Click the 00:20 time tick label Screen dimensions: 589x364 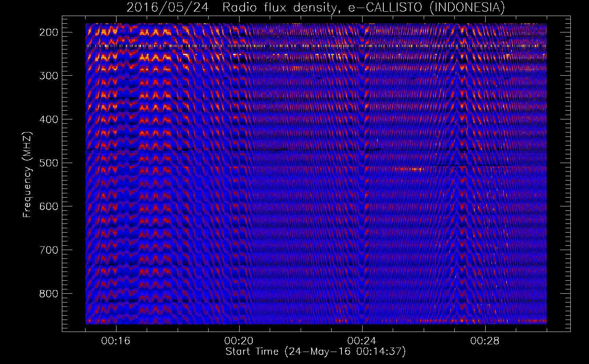239,341
